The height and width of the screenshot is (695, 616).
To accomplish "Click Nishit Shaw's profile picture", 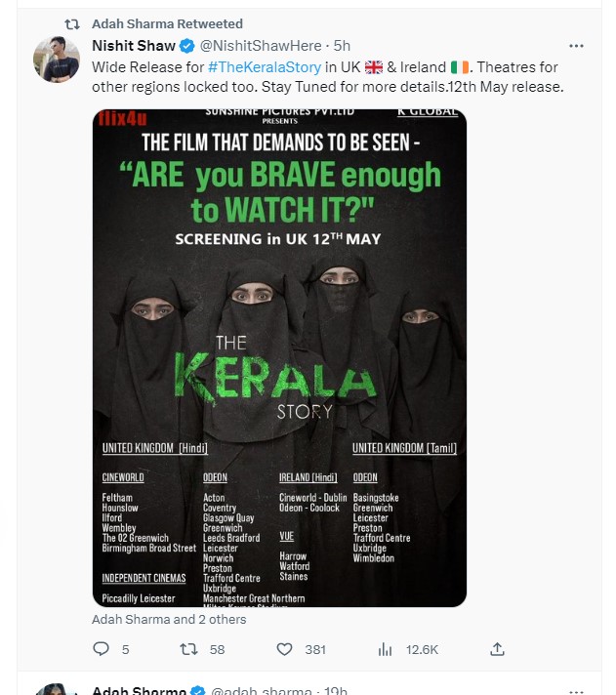I will click(x=57, y=61).
